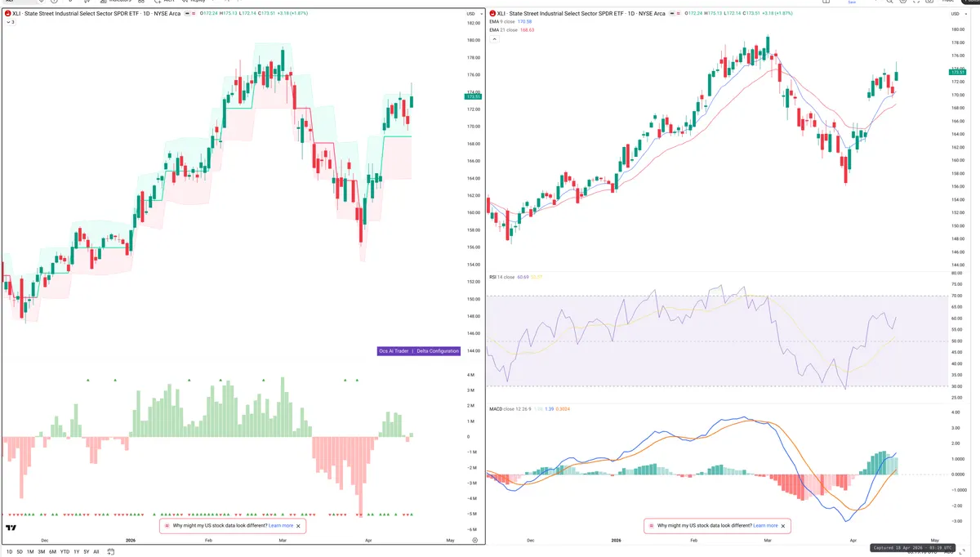This screenshot has width=980, height=557.
Task: Select 3M time range
Action: pos(42,552)
